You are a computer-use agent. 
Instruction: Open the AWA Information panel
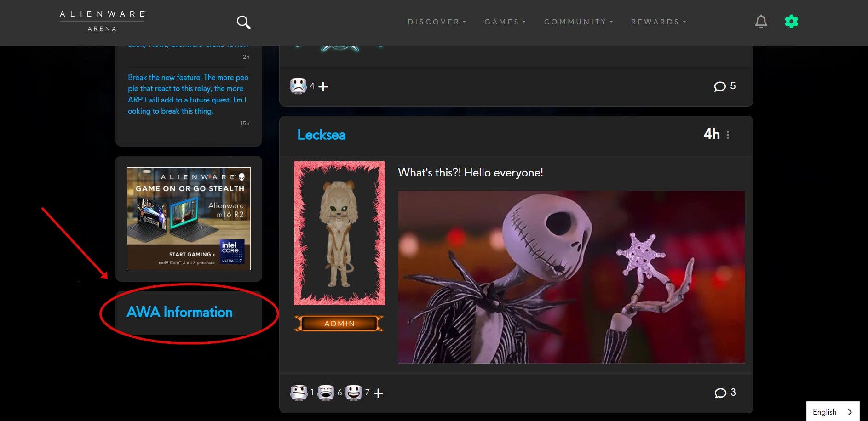179,312
